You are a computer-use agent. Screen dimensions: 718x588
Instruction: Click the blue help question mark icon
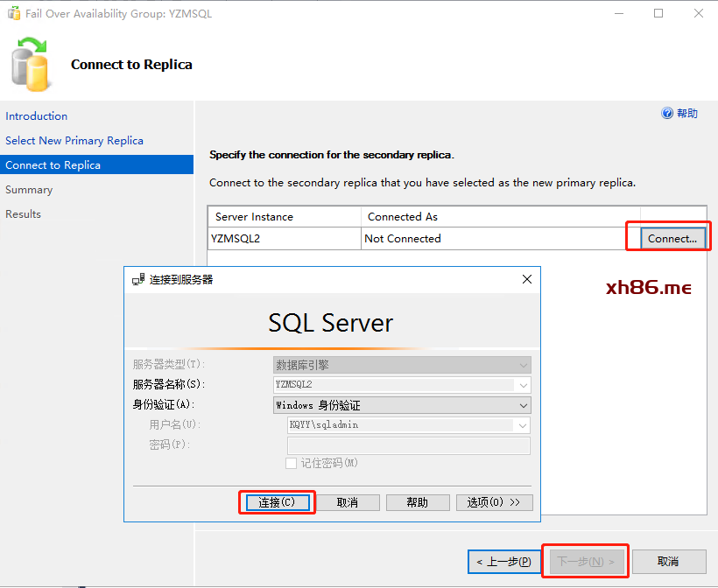(667, 114)
